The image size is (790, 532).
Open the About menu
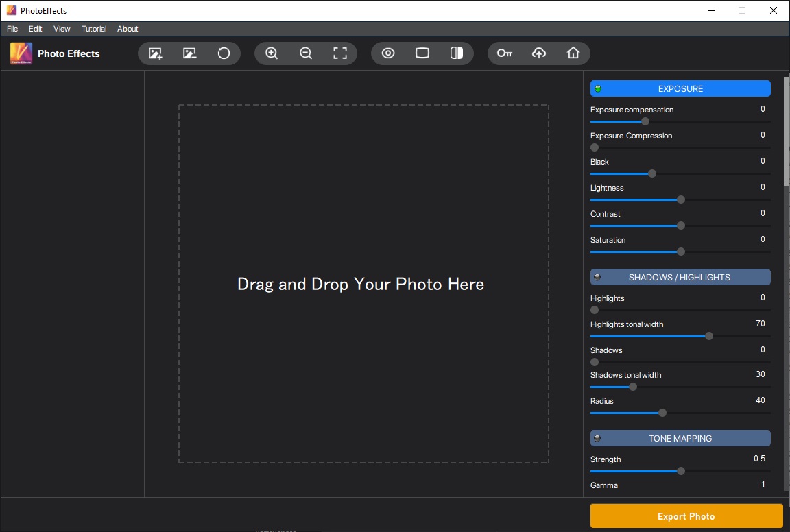click(x=128, y=29)
